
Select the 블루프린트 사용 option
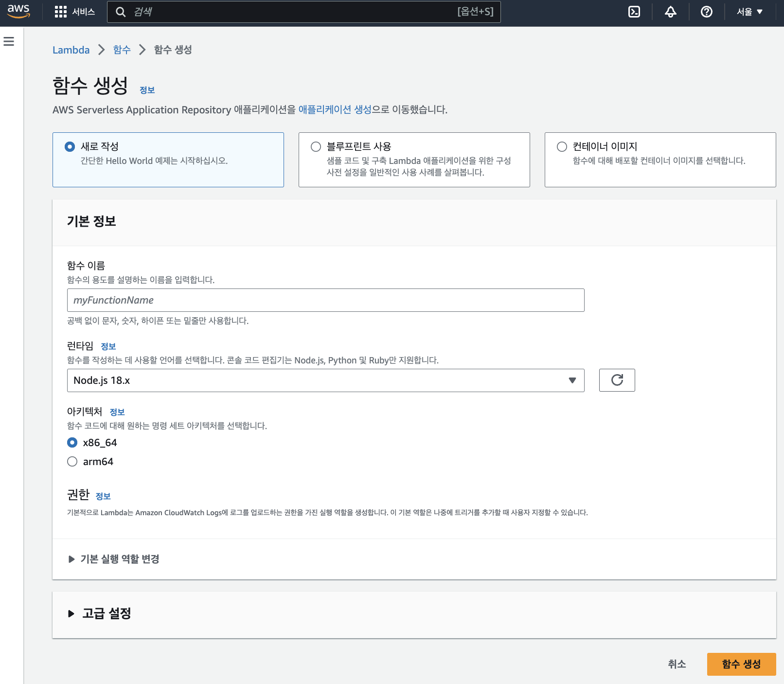click(414, 160)
